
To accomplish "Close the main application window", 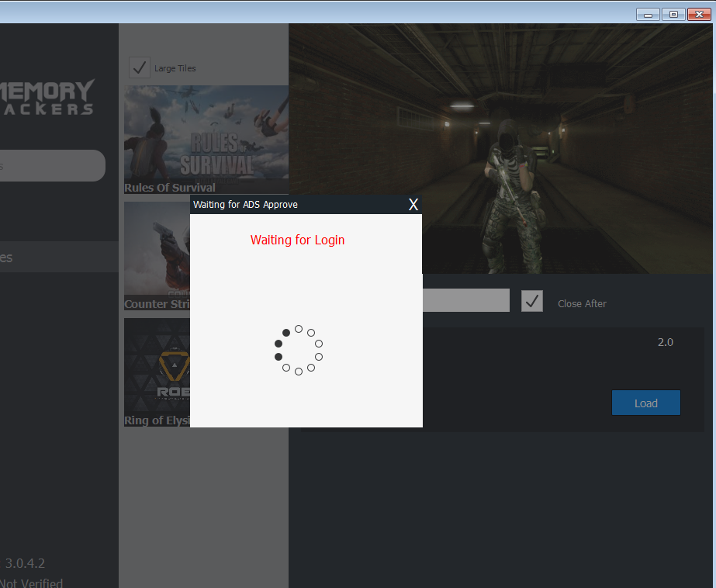I will coord(699,14).
